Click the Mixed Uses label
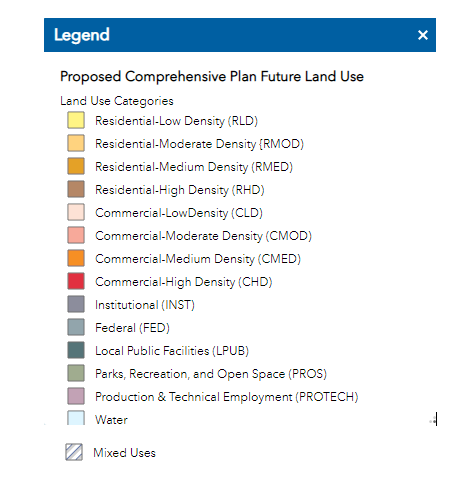Screen dimensions: 474x496 (124, 453)
